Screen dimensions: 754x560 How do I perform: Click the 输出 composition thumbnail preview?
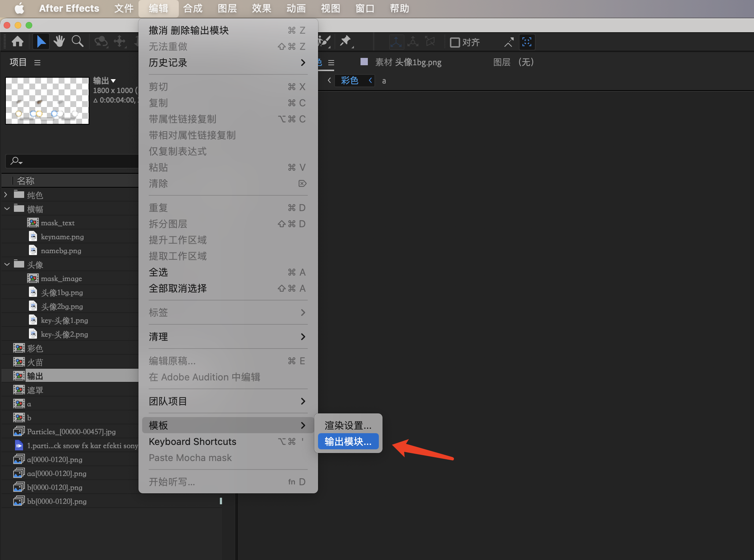point(47,101)
